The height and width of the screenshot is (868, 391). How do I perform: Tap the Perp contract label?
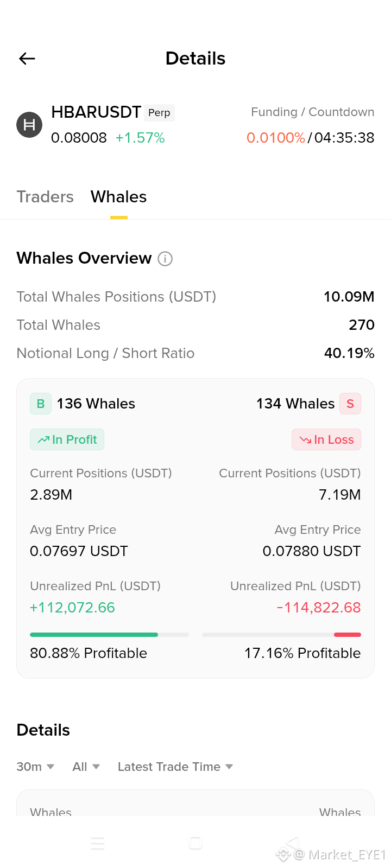click(x=159, y=112)
